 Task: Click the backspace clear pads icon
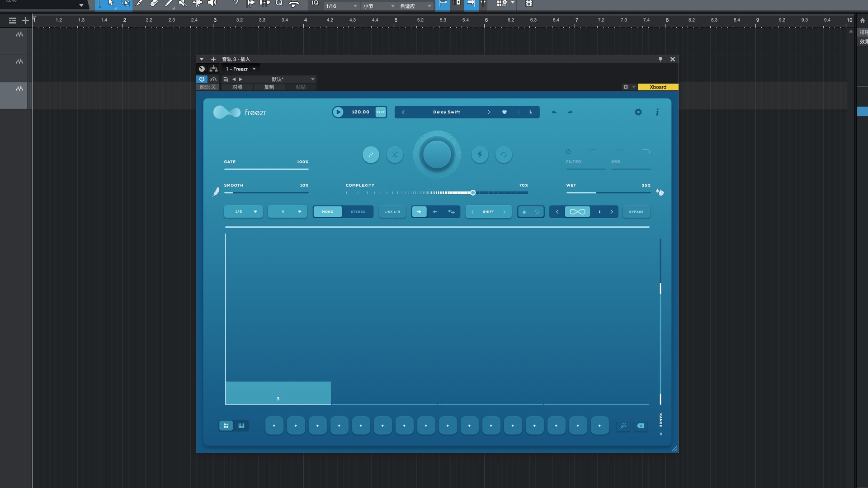tap(641, 426)
